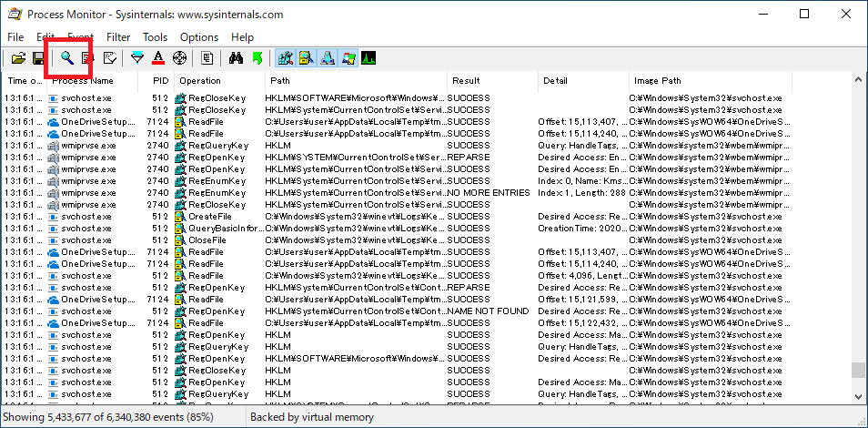Toggle the Autoscroll toolbar icon

click(87, 57)
